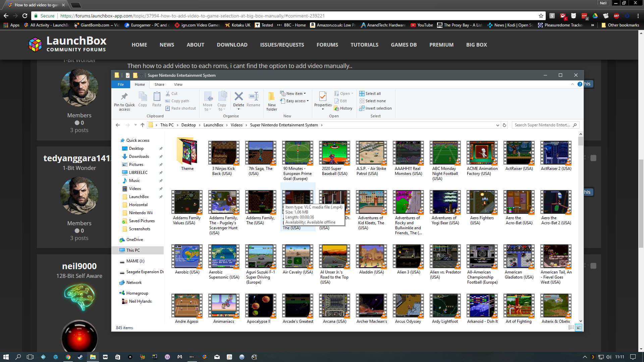Collapse the Explorer ribbon chevron

572,84
